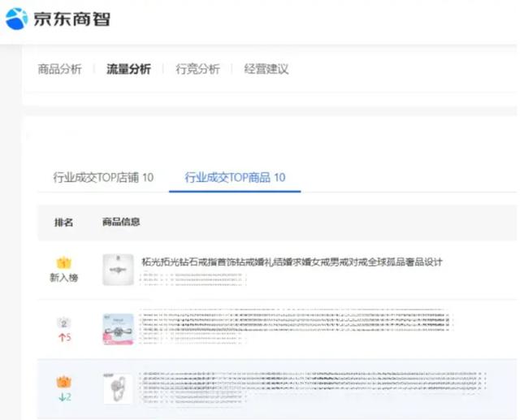Open the 经营建议 tab
The width and height of the screenshot is (520, 420).
pyautogui.click(x=266, y=69)
